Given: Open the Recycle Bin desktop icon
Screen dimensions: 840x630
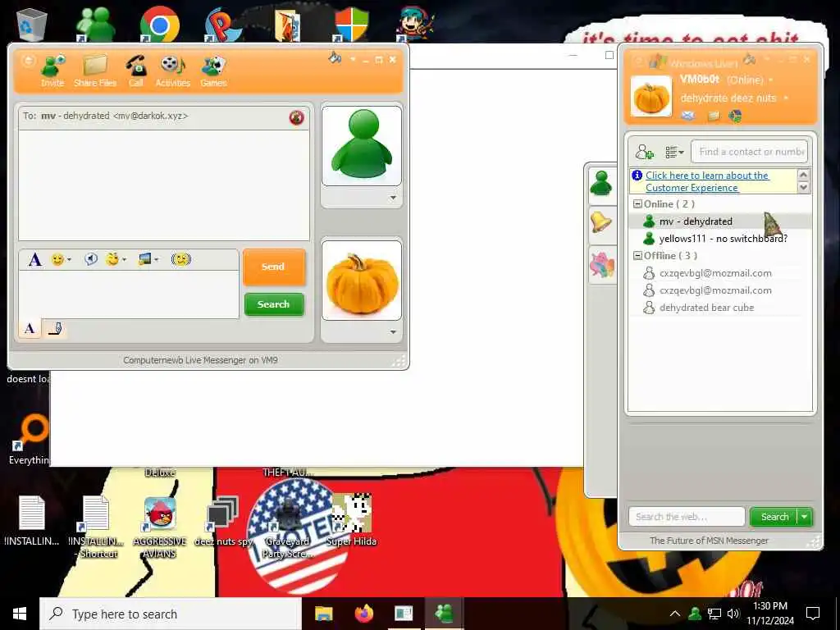Looking at the screenshot, I should (32, 25).
